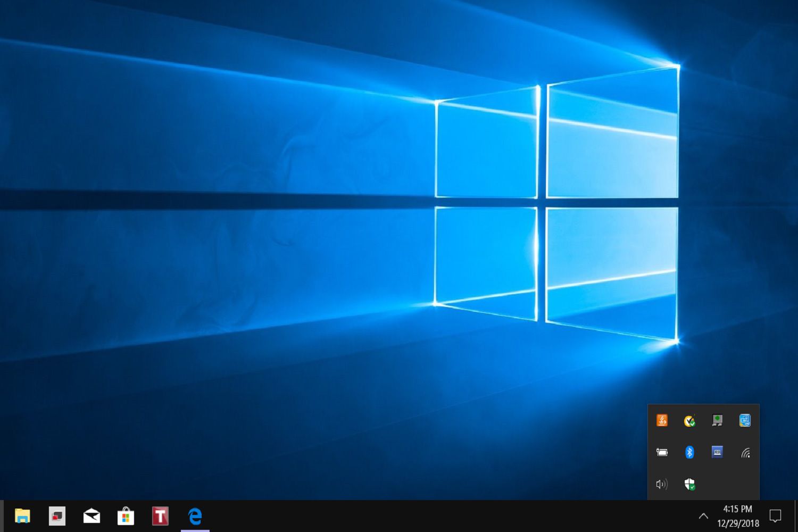Screen dimensions: 798x532
Task: Open the gray-and-red app icon on taskbar
Action: point(57,516)
